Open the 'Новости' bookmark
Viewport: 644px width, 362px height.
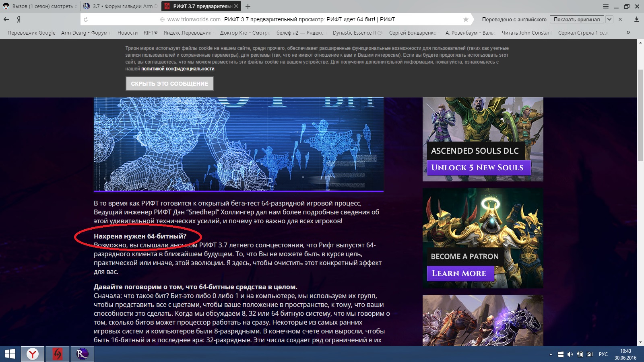pyautogui.click(x=128, y=33)
